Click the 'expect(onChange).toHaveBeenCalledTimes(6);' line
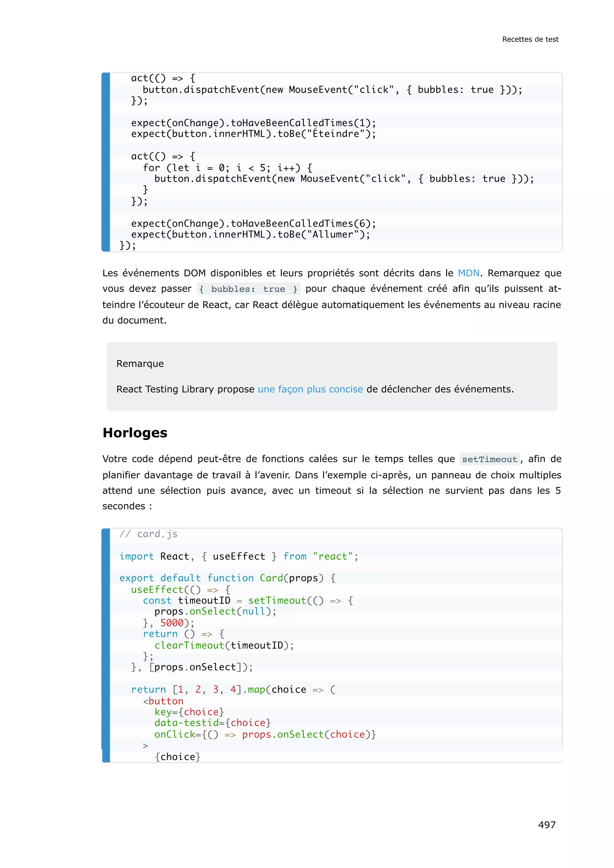614x868 pixels. [x=254, y=224]
